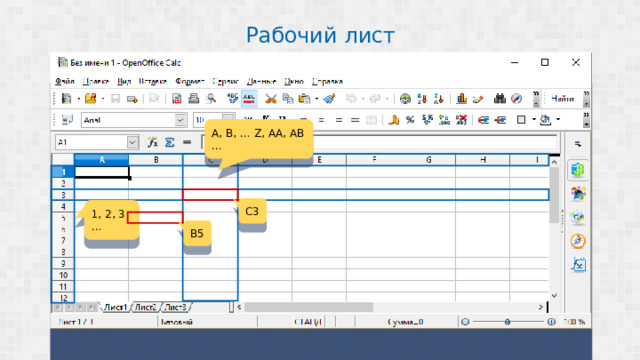Sort data descending

[439, 98]
